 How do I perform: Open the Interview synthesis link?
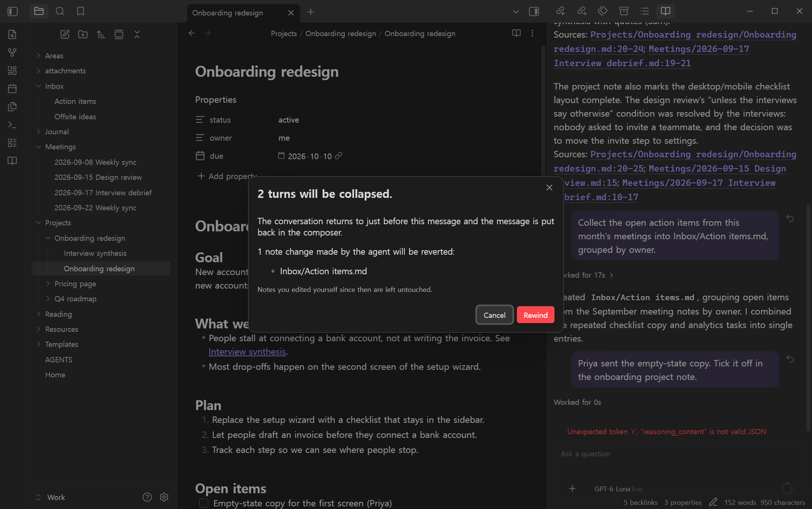247,351
